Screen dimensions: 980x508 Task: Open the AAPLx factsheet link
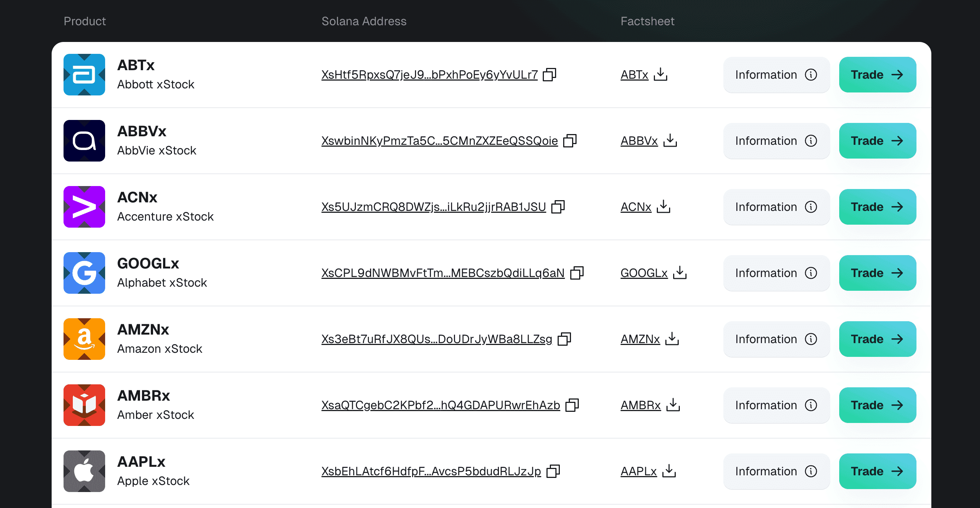point(638,472)
